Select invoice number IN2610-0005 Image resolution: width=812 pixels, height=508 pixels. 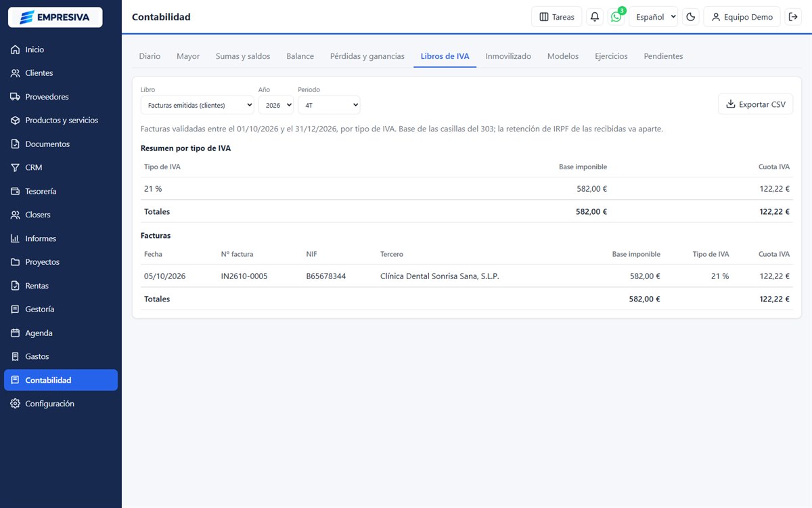click(244, 276)
